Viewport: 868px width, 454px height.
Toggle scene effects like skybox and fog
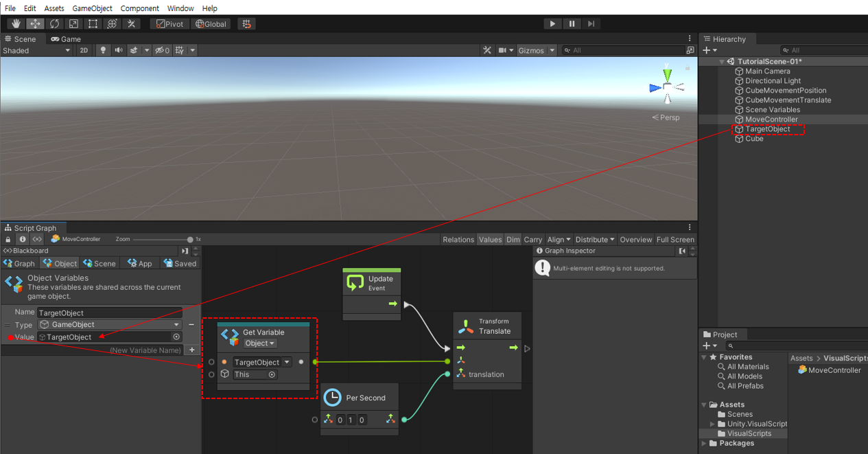[x=134, y=50]
